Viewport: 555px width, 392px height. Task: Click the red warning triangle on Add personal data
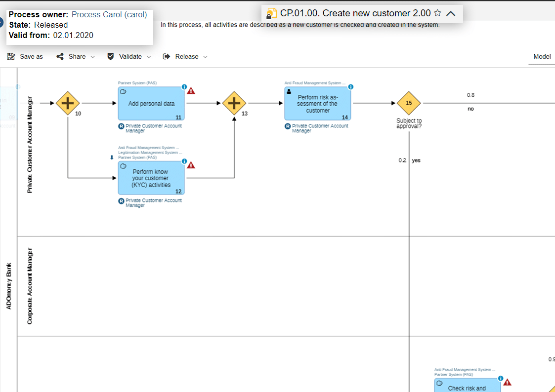[191, 90]
